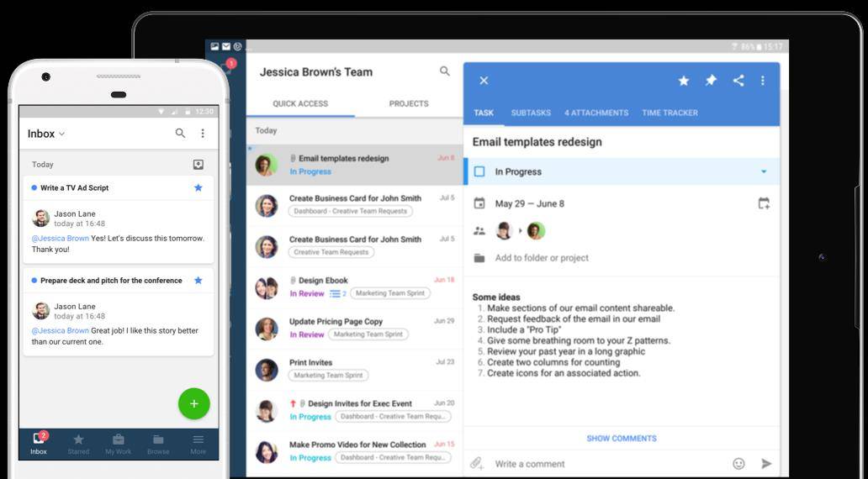Click the notification icon with red badge on tablet sidebar

227,66
